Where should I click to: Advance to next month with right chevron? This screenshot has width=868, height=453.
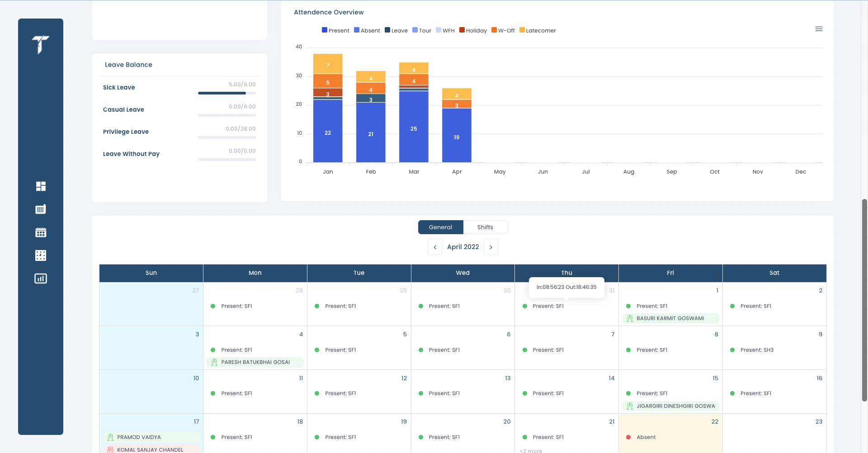[491, 247]
